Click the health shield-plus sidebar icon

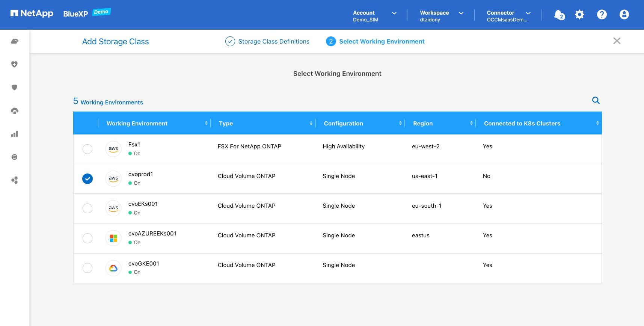coord(15,65)
